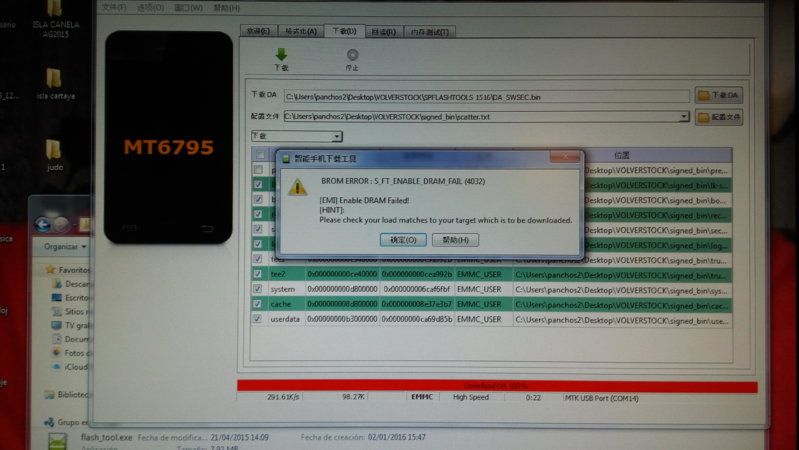The height and width of the screenshot is (450, 799).
Task: Click the red Download DA progress bar
Action: point(497,386)
